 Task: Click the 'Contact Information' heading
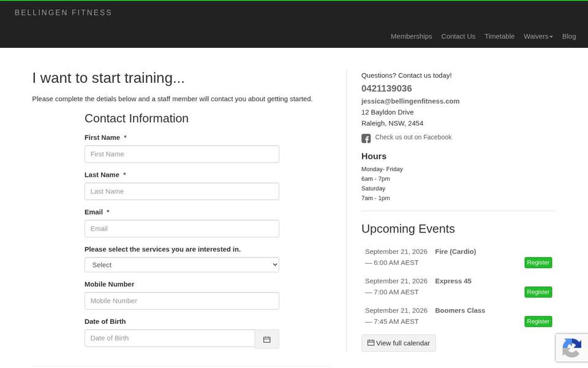tap(137, 118)
